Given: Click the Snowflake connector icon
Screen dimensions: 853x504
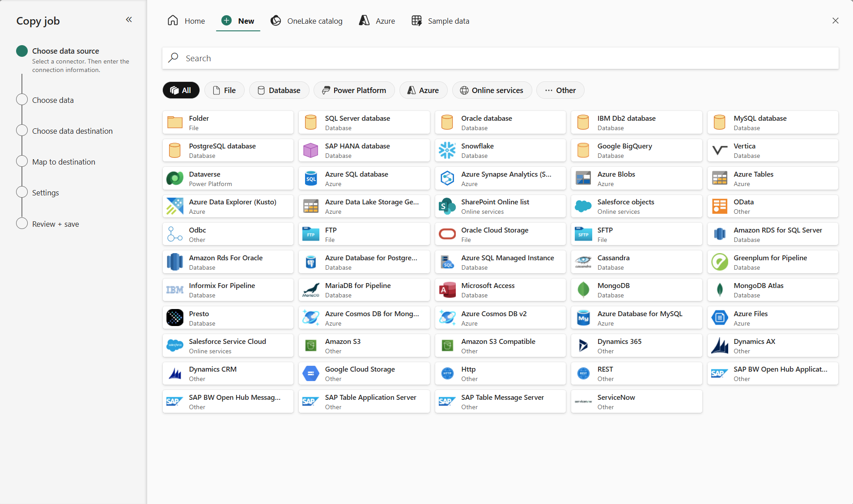Looking at the screenshot, I should pyautogui.click(x=447, y=151).
